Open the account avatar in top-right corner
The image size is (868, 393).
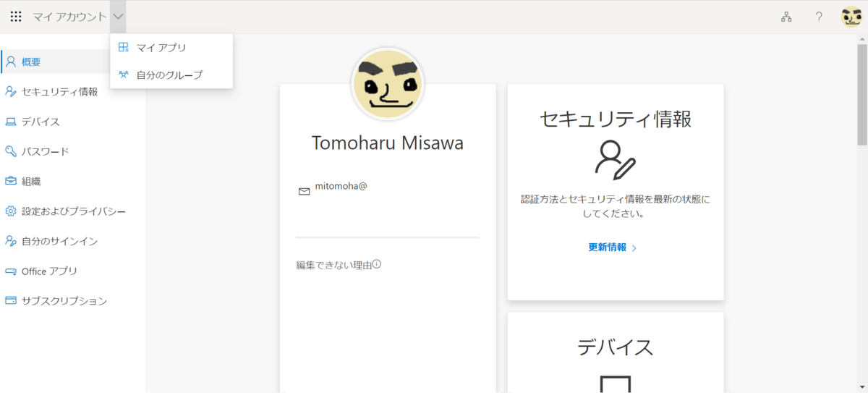[851, 17]
